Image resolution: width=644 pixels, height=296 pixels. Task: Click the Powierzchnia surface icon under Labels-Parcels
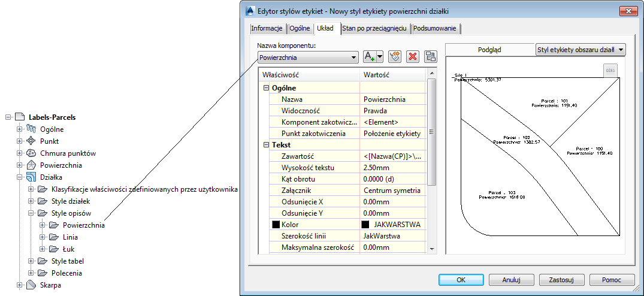[x=32, y=165]
